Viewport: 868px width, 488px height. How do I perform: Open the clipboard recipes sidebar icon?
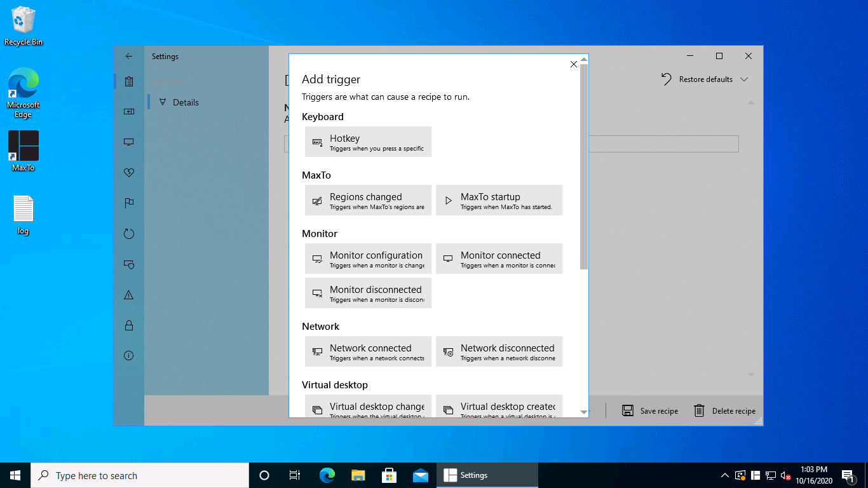pyautogui.click(x=129, y=81)
